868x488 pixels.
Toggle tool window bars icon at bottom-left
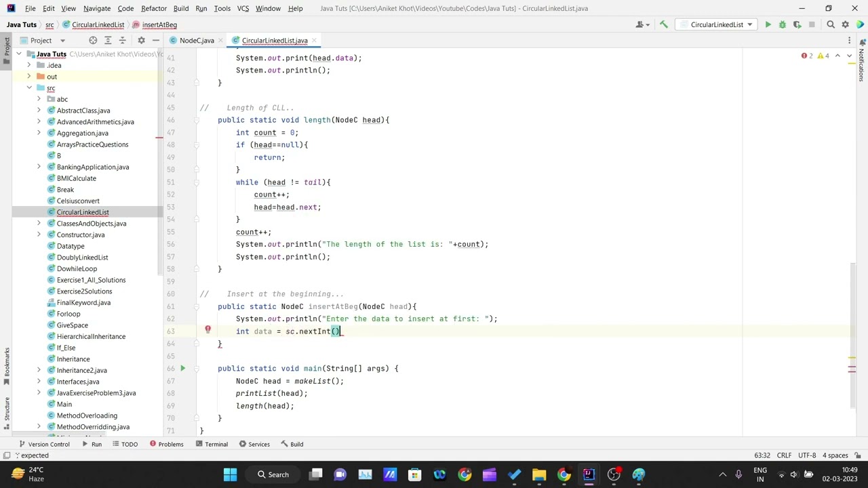point(6,455)
